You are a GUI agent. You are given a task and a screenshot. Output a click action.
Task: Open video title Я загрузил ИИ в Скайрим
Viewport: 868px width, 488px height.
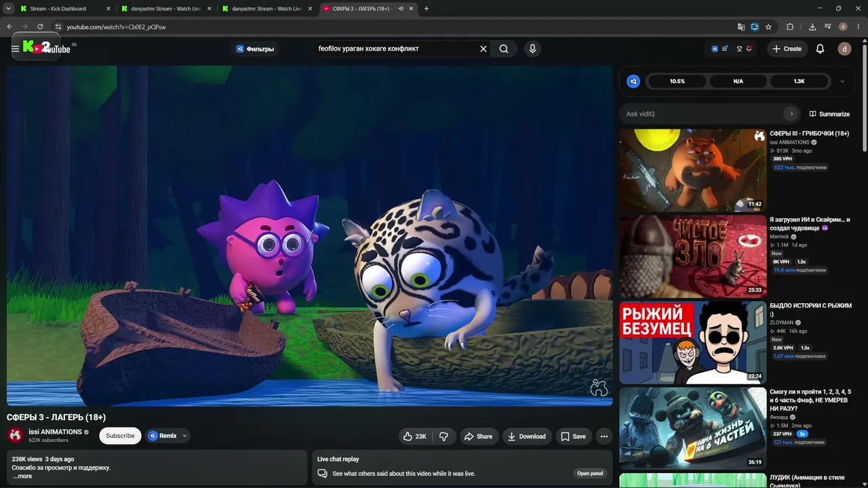pos(810,224)
